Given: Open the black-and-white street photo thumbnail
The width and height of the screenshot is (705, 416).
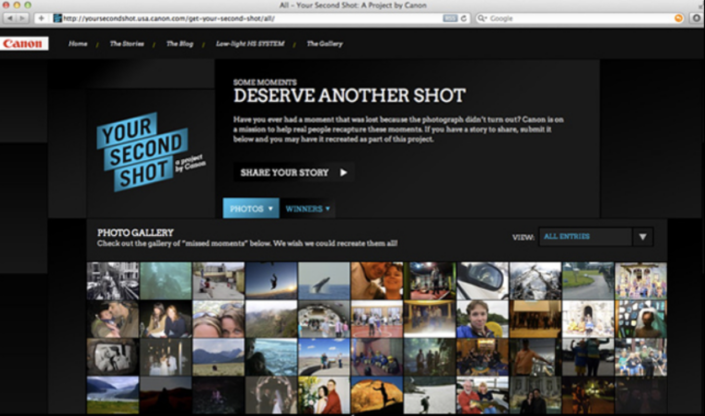Looking at the screenshot, I should 113,281.
